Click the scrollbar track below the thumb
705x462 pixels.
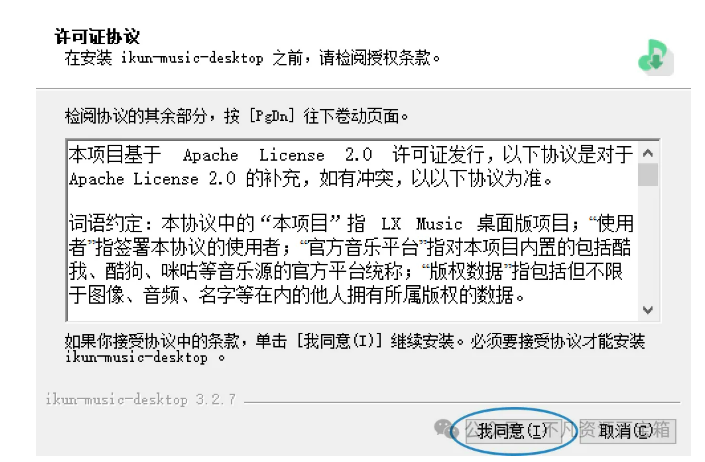click(x=648, y=243)
